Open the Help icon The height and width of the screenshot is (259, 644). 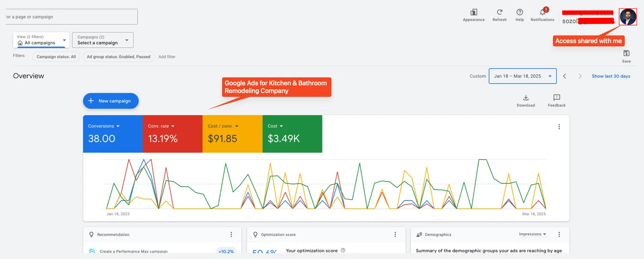click(x=520, y=12)
